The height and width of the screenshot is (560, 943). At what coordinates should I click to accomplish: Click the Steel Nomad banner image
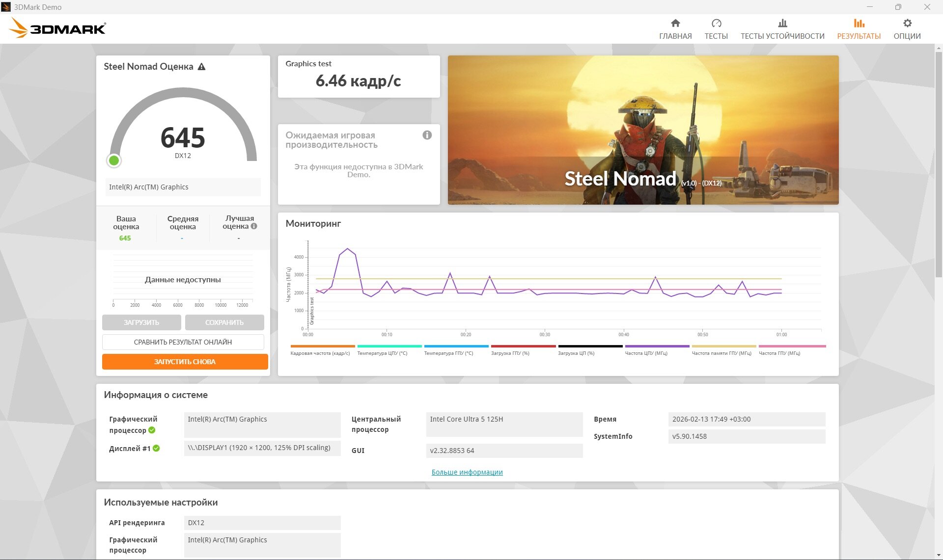(643, 130)
